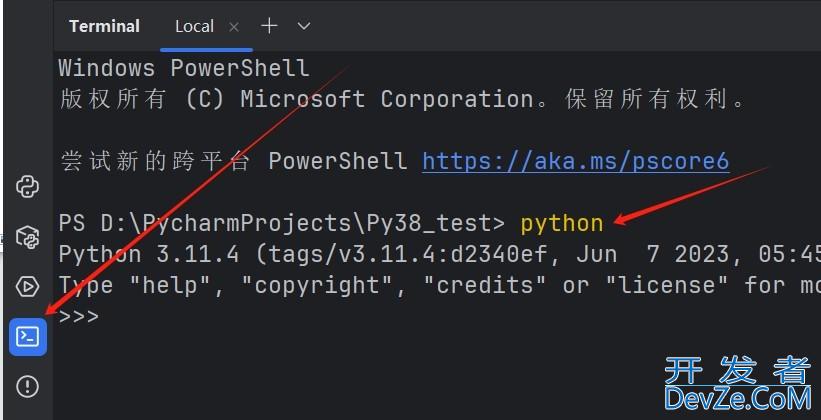This screenshot has height=420, width=821.
Task: Open the Problems tool window
Action: pos(28,386)
